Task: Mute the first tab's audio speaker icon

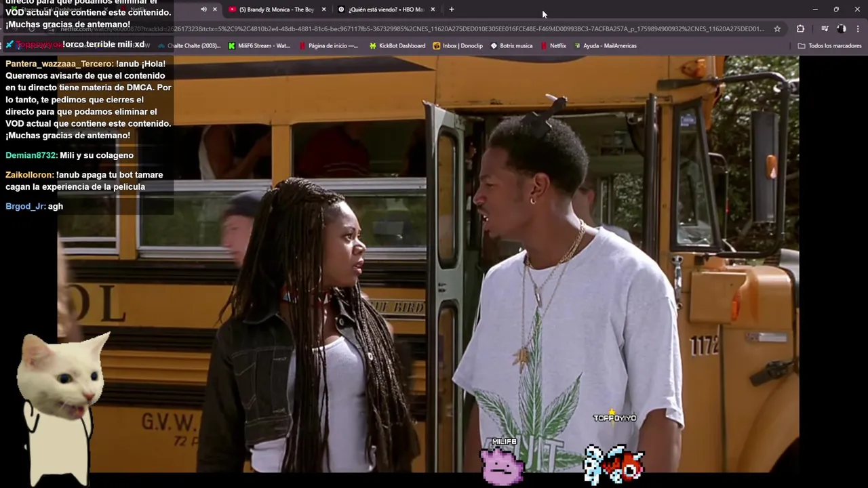Action: (x=203, y=9)
